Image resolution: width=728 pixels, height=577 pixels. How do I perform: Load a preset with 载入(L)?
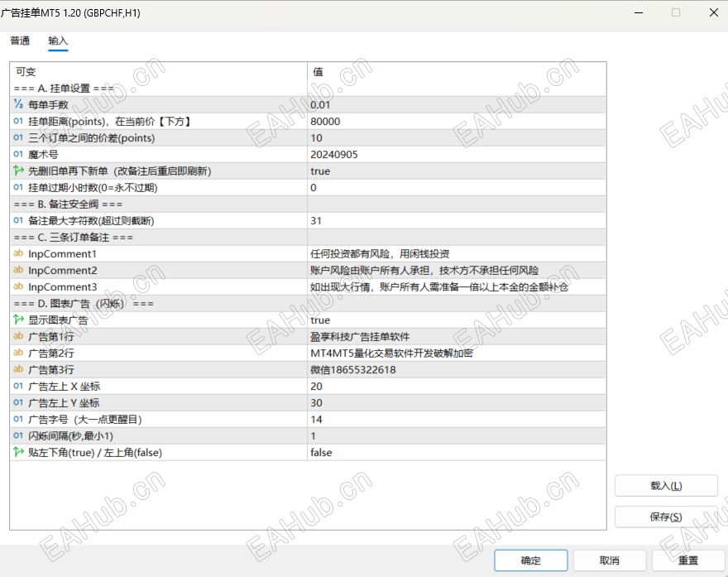pyautogui.click(x=666, y=486)
